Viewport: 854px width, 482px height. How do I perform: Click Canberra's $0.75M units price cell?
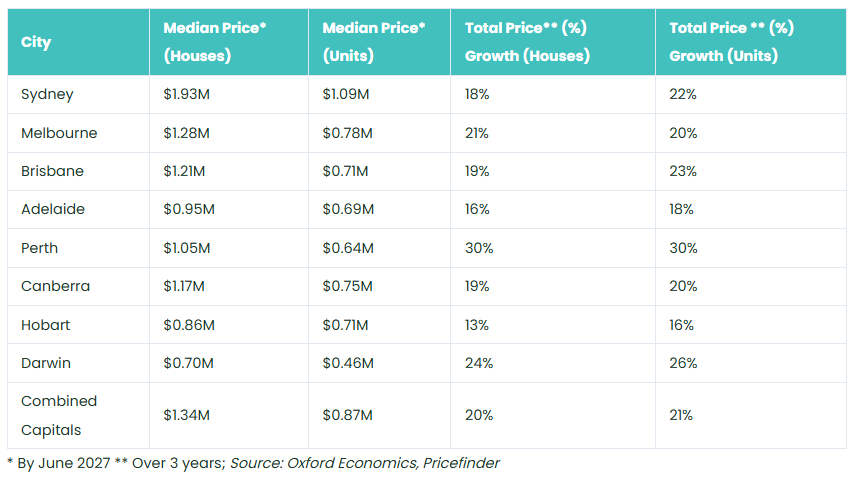[x=347, y=286]
